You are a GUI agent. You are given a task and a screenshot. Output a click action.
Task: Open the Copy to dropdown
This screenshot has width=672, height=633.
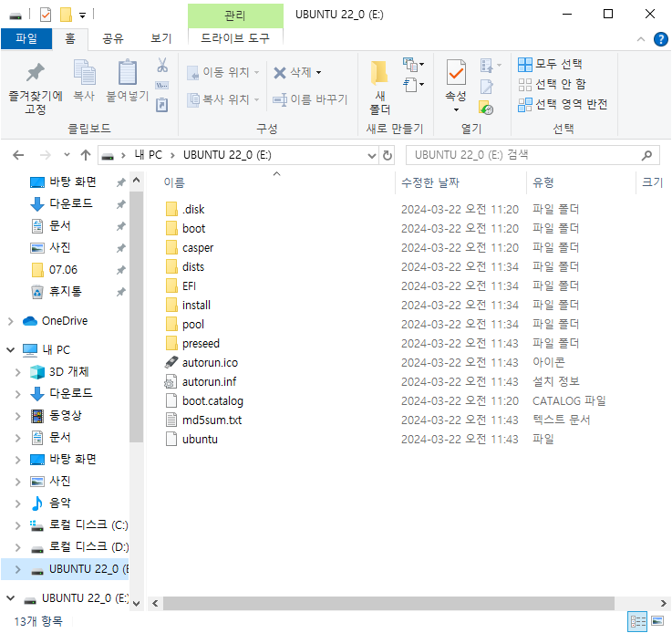point(223,99)
